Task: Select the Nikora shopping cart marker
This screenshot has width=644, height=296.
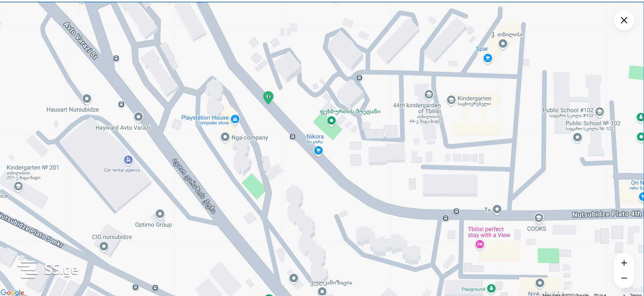Action: [318, 151]
